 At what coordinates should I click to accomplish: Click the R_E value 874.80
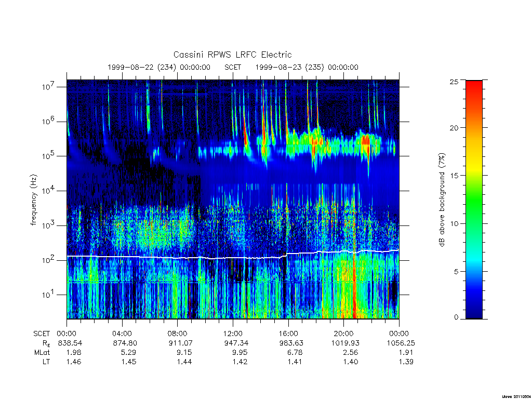(x=125, y=343)
